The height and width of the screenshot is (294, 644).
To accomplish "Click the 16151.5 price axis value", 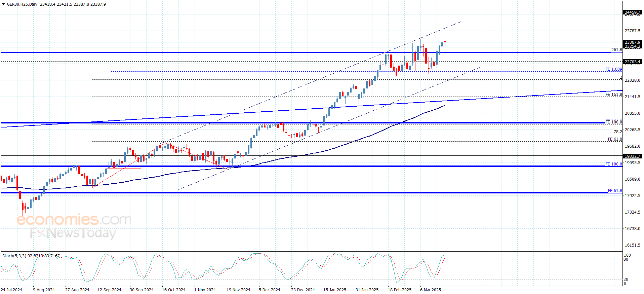I will (x=632, y=245).
